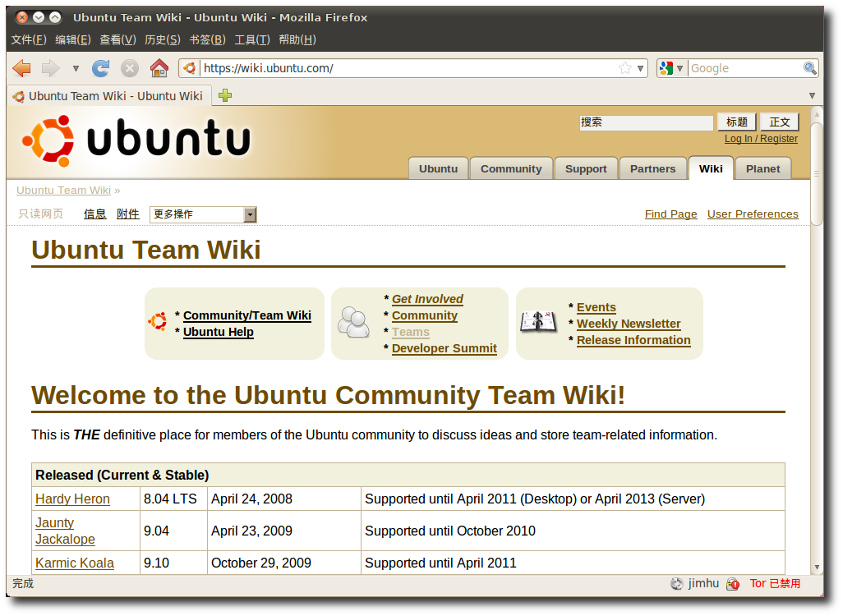Viewport: 843px width, 616px height.
Task: Open the Events link
Action: tap(597, 307)
